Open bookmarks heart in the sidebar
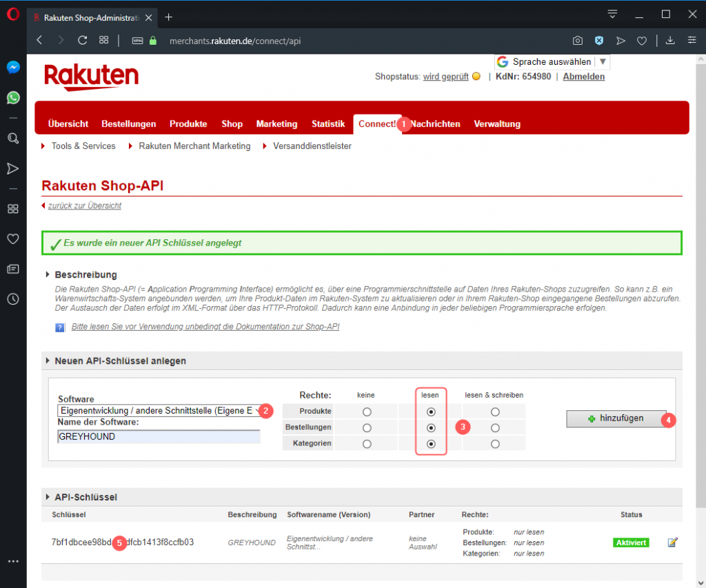Viewport: 706px width, 588px height. 13,239
